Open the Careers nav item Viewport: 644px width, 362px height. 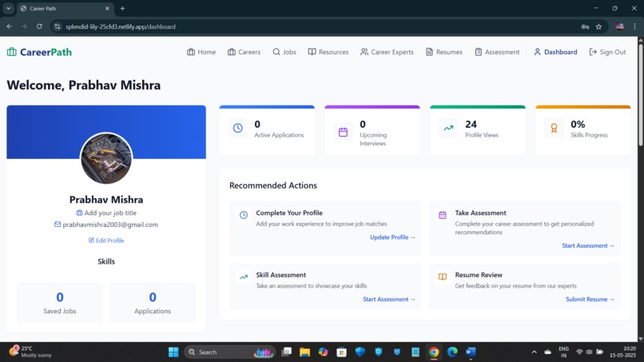click(244, 52)
